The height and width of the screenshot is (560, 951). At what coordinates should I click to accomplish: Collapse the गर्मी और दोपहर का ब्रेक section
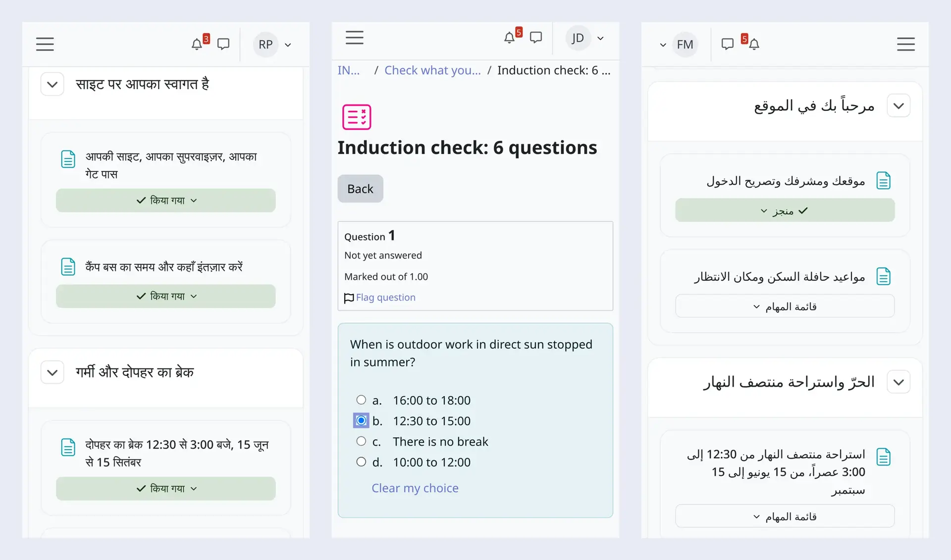(x=53, y=372)
